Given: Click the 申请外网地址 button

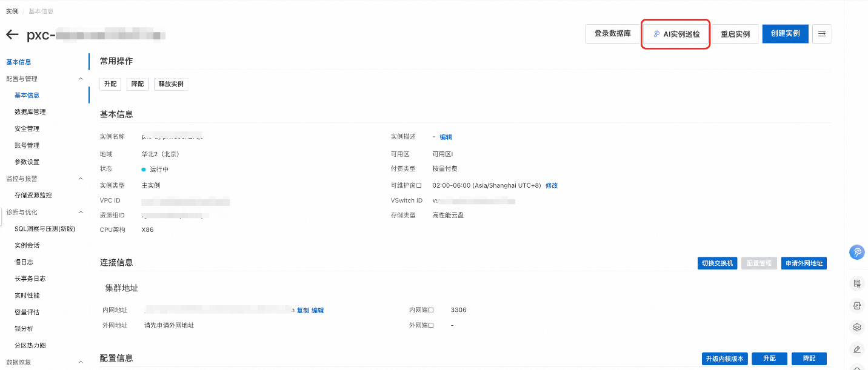Looking at the screenshot, I should tap(804, 263).
